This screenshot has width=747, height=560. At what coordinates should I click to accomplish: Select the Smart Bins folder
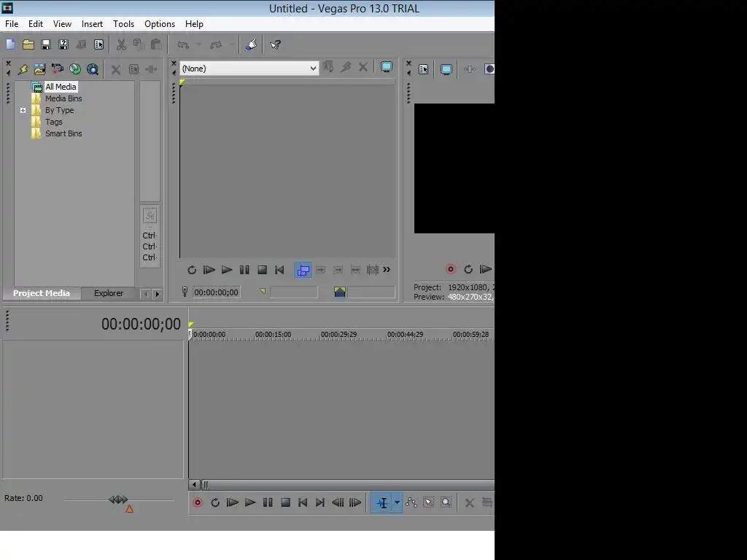63,134
